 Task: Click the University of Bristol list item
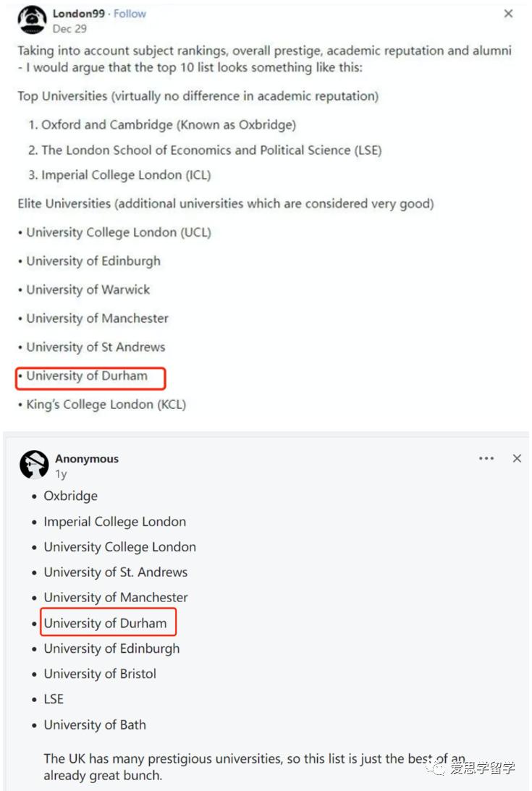[x=100, y=673]
